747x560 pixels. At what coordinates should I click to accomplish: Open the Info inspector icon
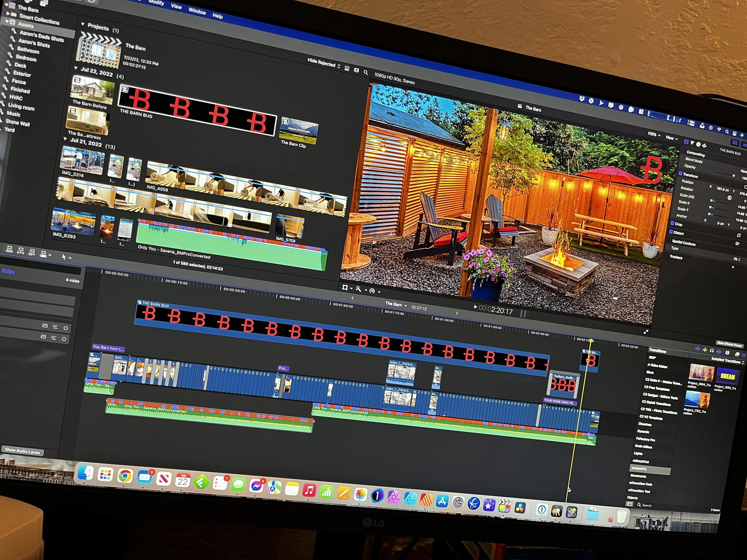(698, 144)
